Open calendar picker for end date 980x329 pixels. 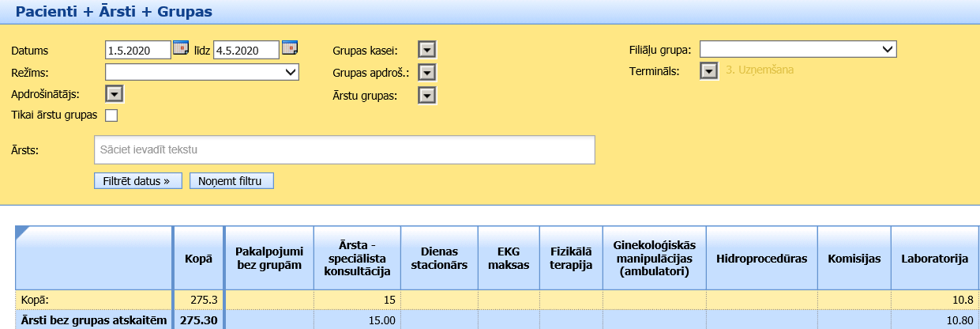[289, 49]
